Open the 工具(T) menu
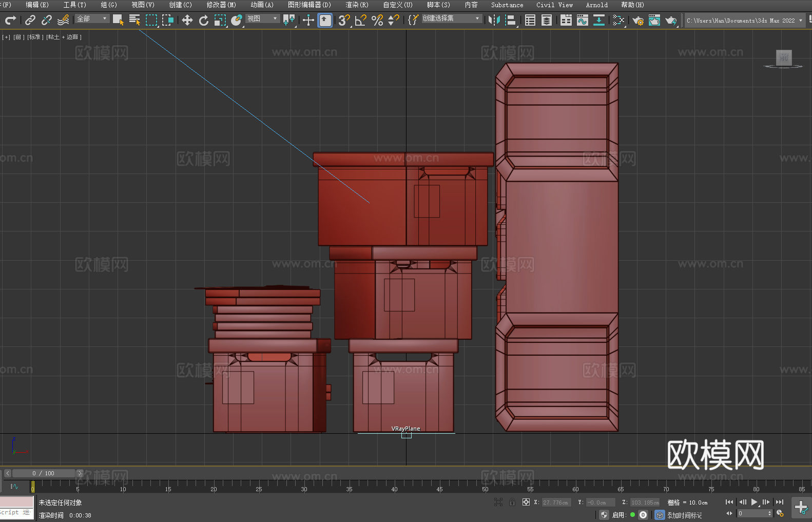Viewport: 812px width, 522px height. (x=75, y=5)
